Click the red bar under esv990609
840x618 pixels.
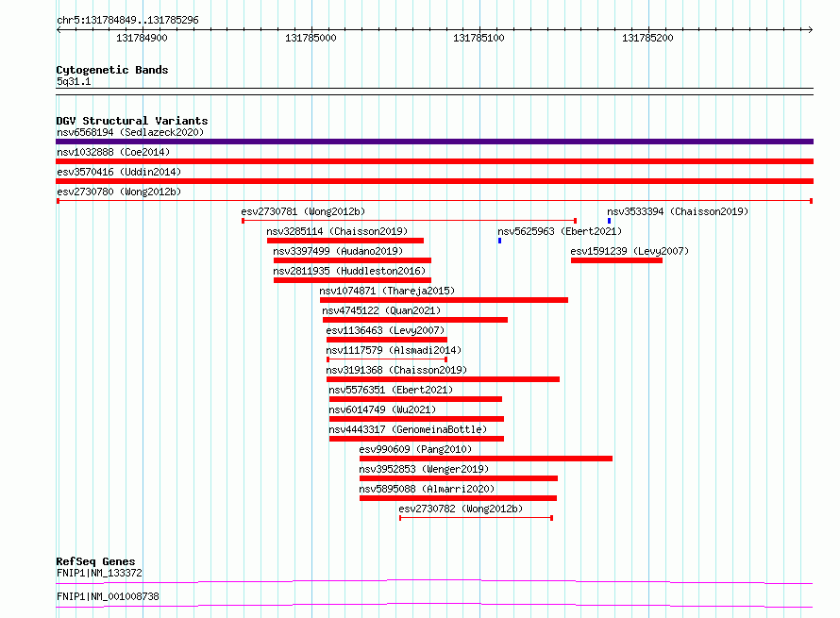pos(486,459)
